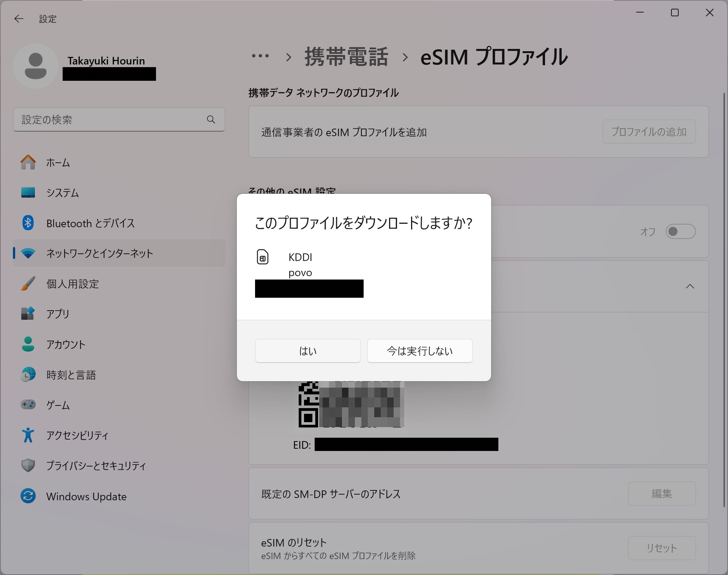Click the Windows Update sync icon
Screen dimensions: 728x575
[x=28, y=496]
